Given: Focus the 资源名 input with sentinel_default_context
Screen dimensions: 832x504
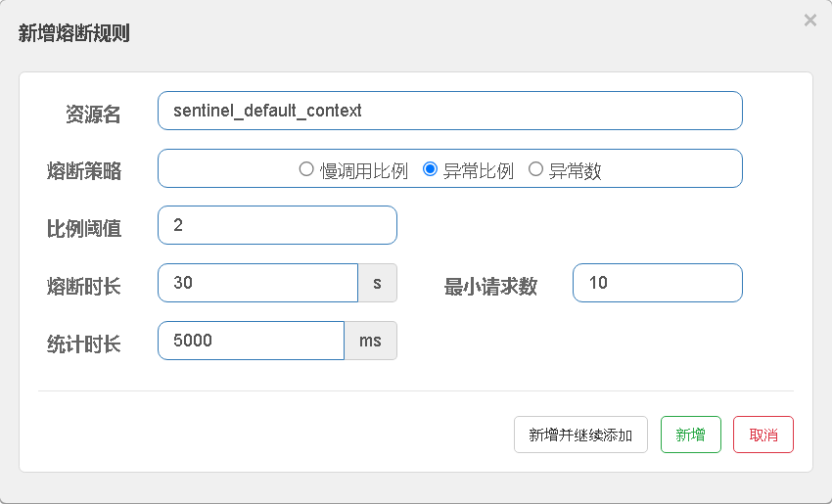Looking at the screenshot, I should coord(450,111).
